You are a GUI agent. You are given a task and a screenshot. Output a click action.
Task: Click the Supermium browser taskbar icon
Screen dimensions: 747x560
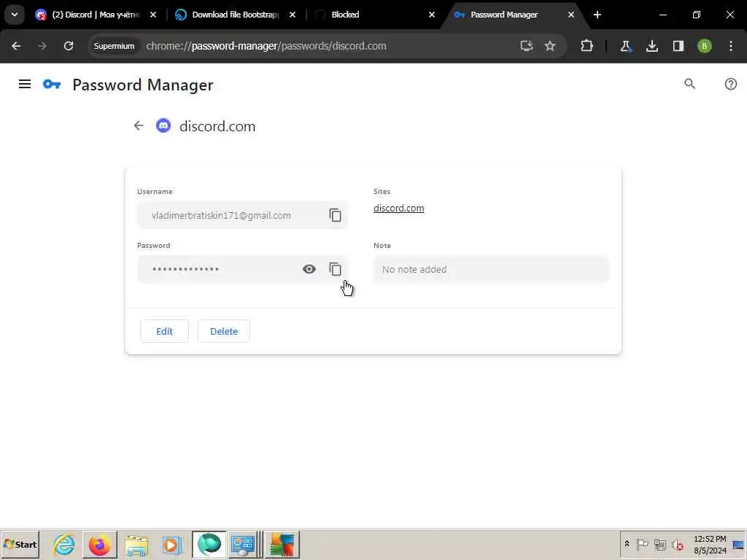coord(209,544)
